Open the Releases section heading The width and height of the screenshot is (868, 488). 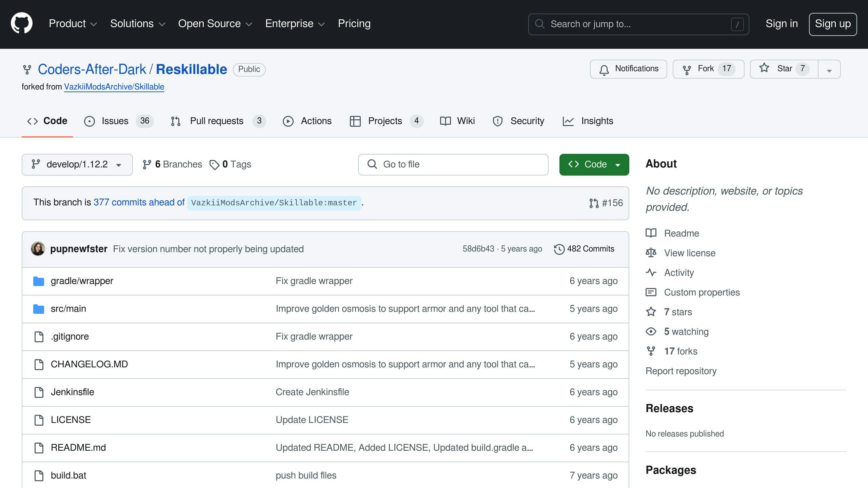[x=669, y=408]
